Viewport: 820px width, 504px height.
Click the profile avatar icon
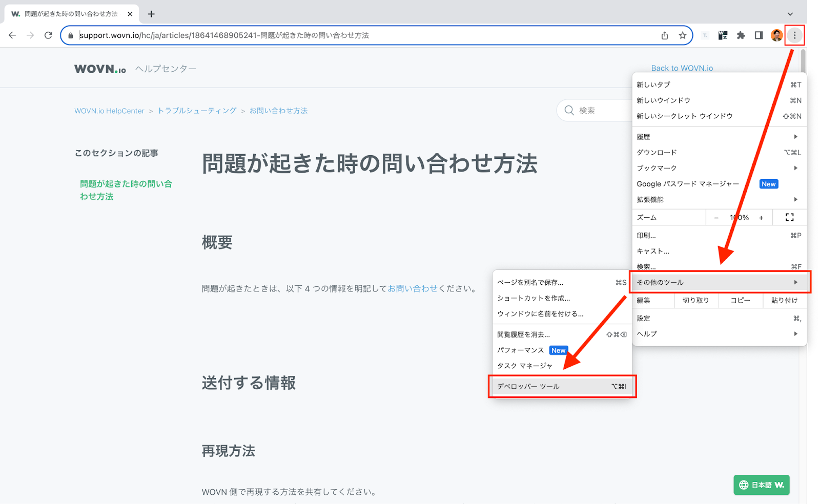pyautogui.click(x=776, y=35)
